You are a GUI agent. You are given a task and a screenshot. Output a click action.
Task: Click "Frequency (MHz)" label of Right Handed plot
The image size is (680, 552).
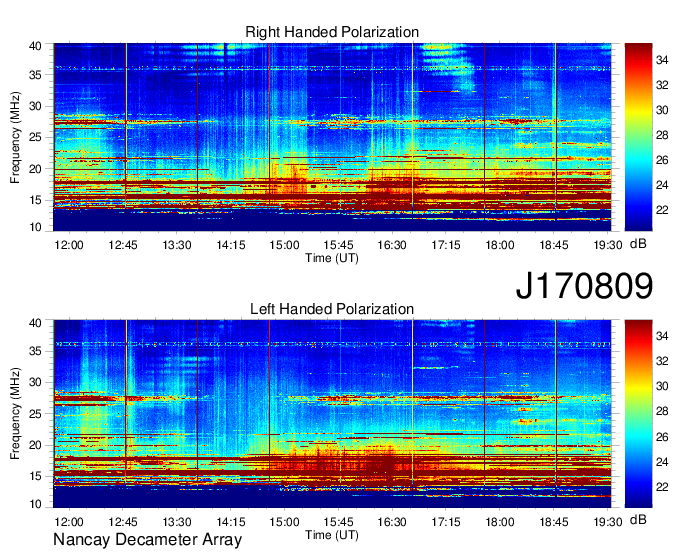(x=15, y=137)
